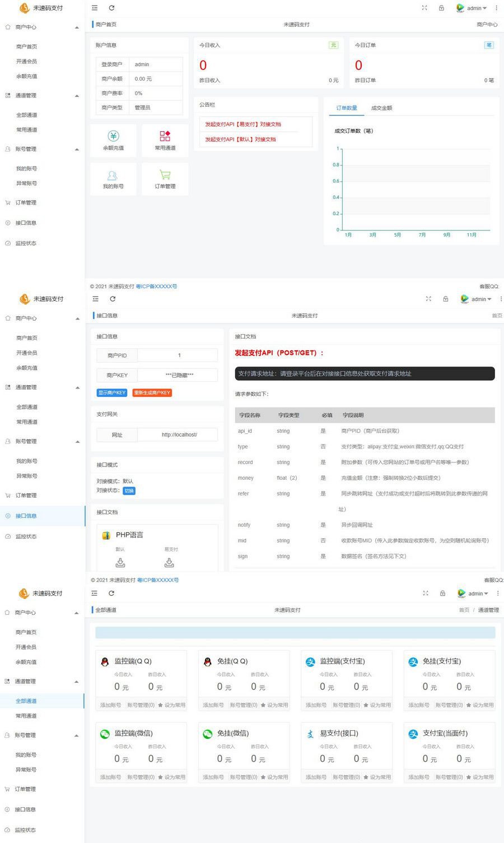
Task: Click the 监控端(微信) WeChat channel icon
Action: point(105,734)
